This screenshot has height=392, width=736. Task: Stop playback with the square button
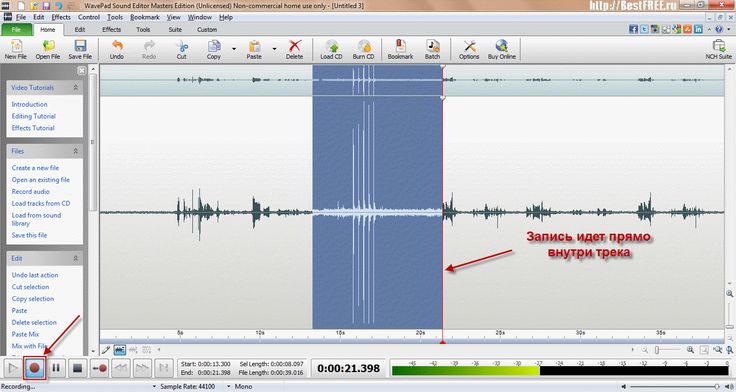(77, 368)
